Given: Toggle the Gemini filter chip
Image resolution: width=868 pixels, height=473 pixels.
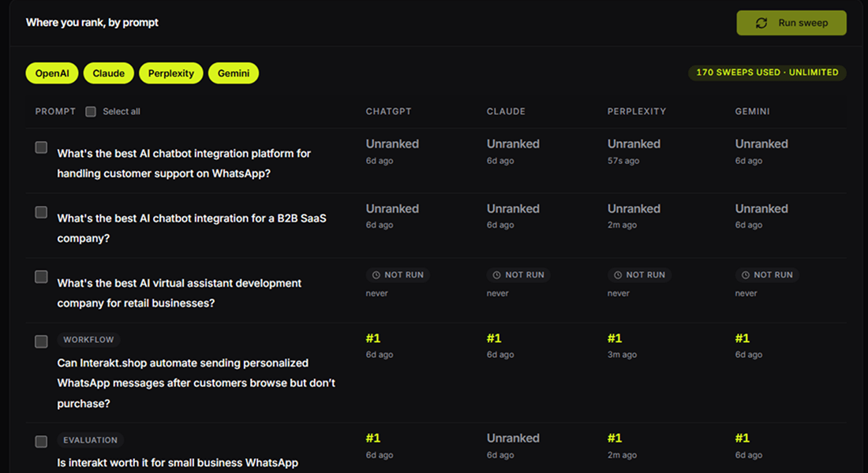Looking at the screenshot, I should click(x=234, y=73).
